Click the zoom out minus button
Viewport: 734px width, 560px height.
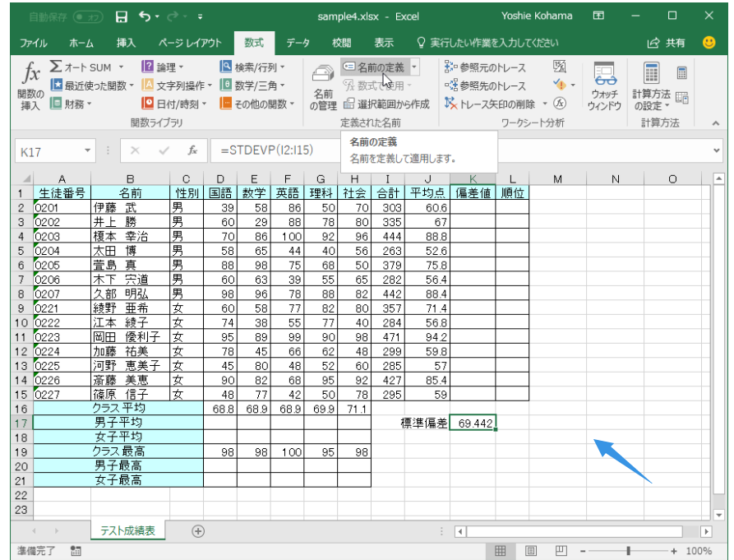[x=583, y=551]
